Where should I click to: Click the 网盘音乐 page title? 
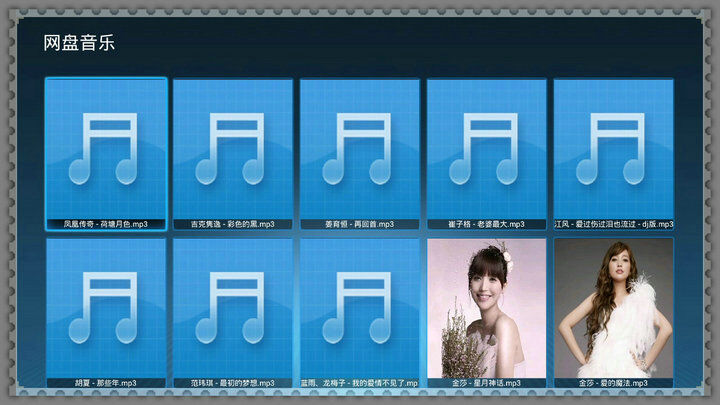pyautogui.click(x=79, y=43)
